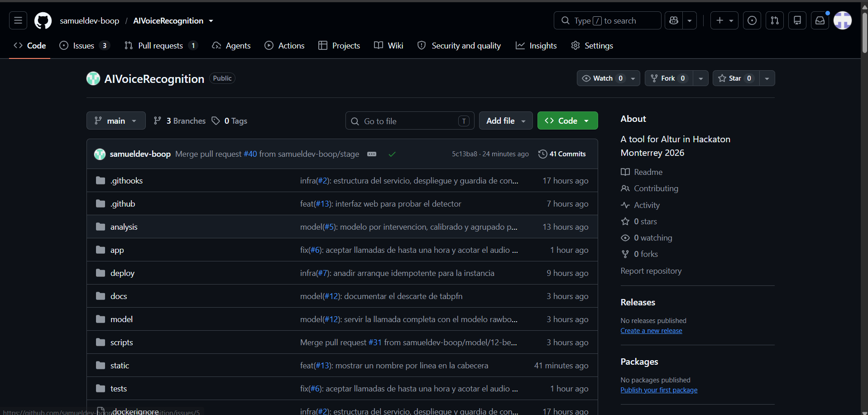
Task: Expand the Add file dropdown
Action: click(506, 121)
